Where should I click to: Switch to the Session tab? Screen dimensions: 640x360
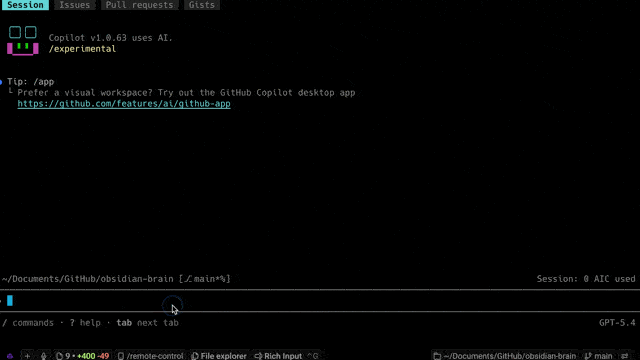25,5
